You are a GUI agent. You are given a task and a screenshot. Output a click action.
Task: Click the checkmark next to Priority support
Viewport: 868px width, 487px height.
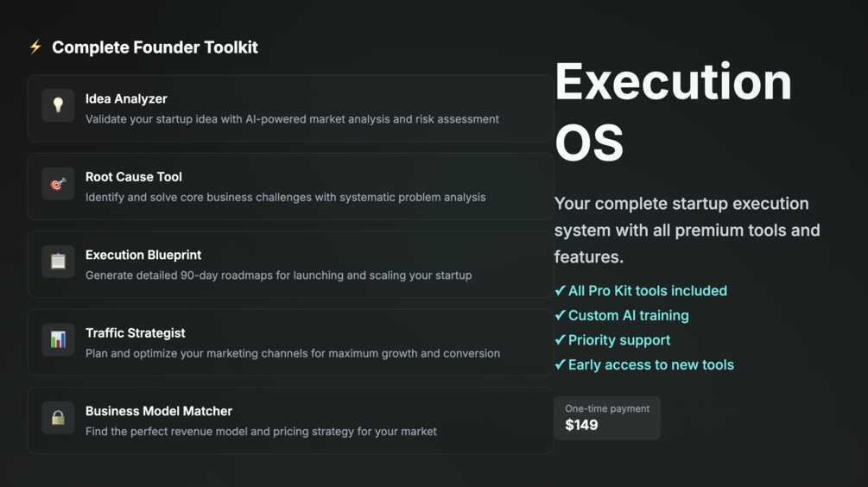tap(560, 340)
